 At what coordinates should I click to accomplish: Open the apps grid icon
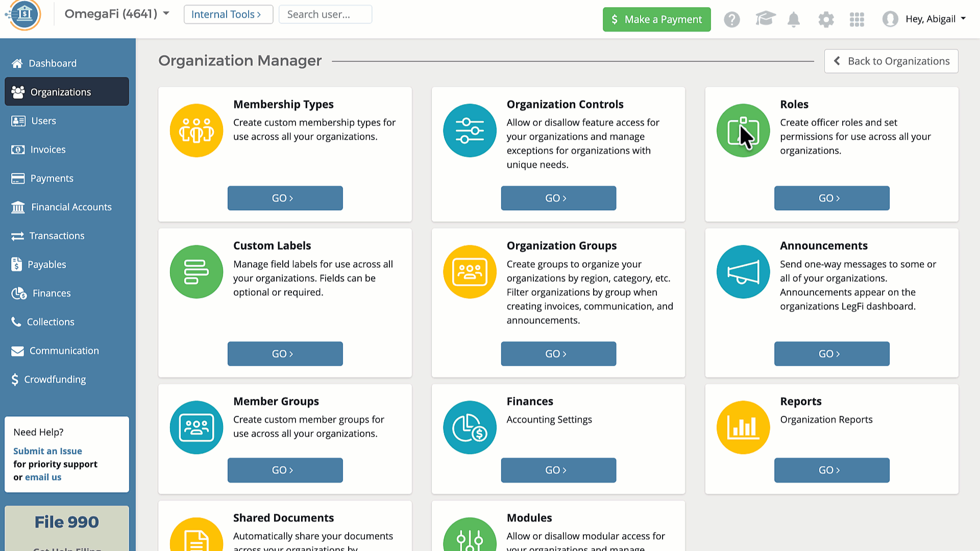(x=856, y=19)
